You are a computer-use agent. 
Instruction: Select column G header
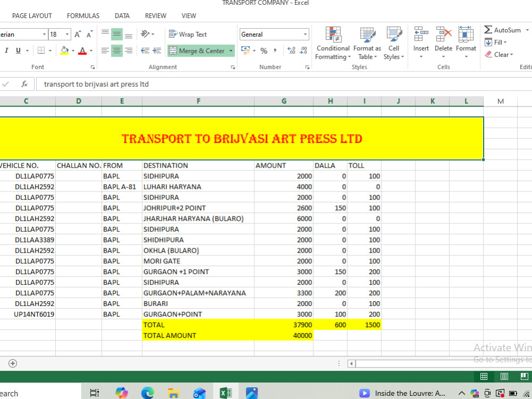(x=284, y=101)
